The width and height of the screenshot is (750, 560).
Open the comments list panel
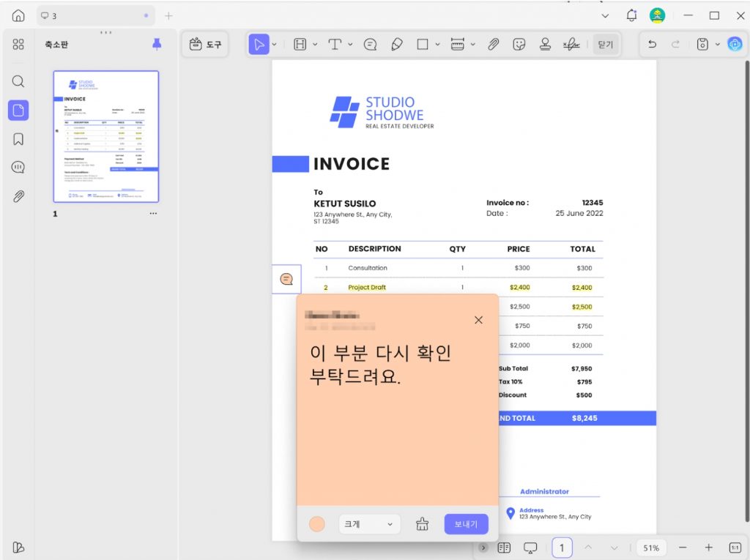tap(18, 168)
